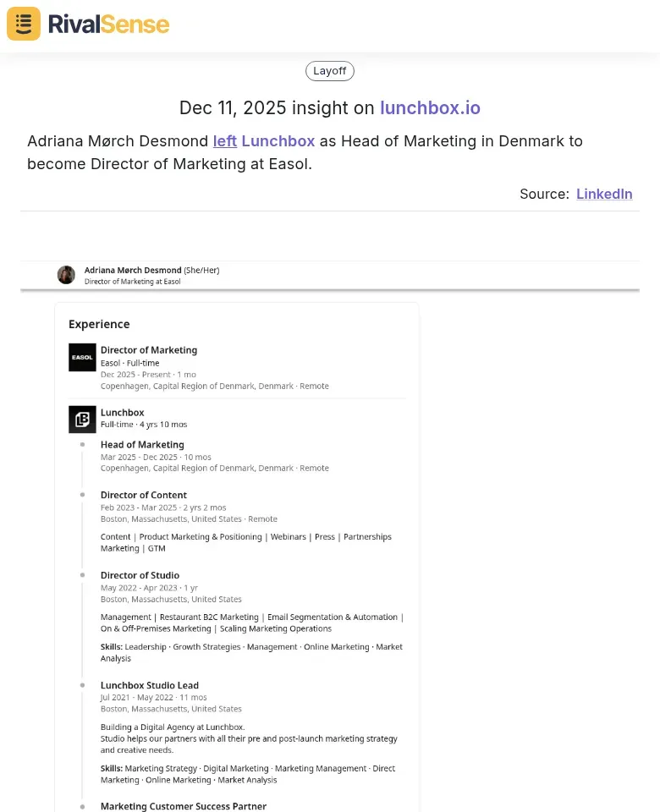Click Adriana's profile avatar photo
This screenshot has height=812, width=660.
(x=66, y=275)
